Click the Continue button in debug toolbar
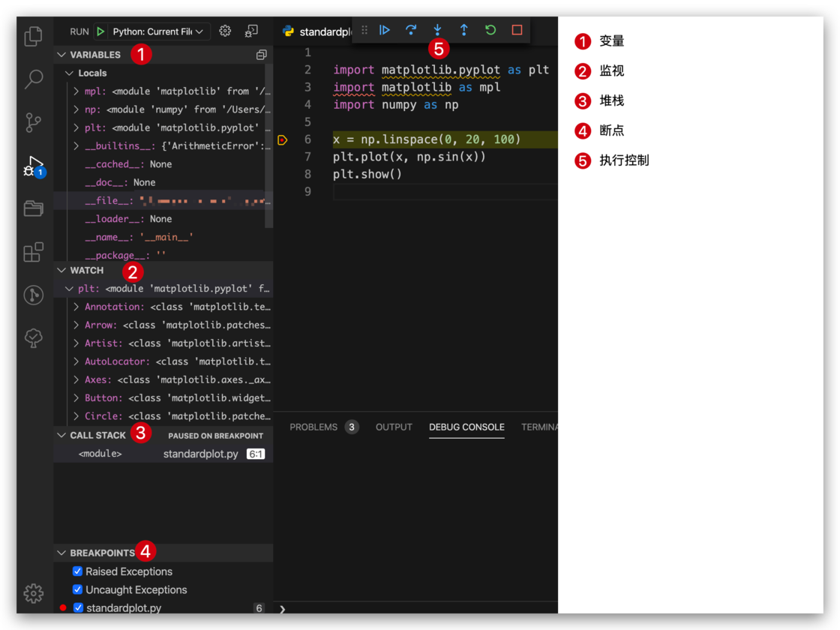The width and height of the screenshot is (840, 630). click(385, 30)
